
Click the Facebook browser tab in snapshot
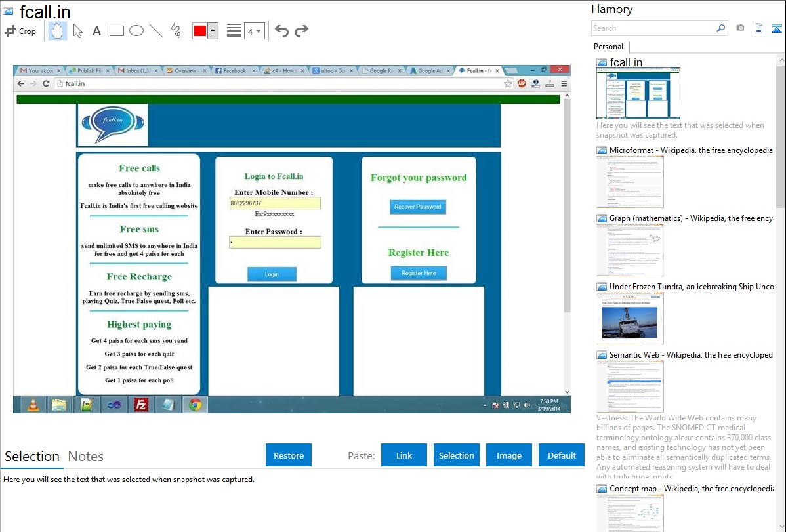pos(234,71)
